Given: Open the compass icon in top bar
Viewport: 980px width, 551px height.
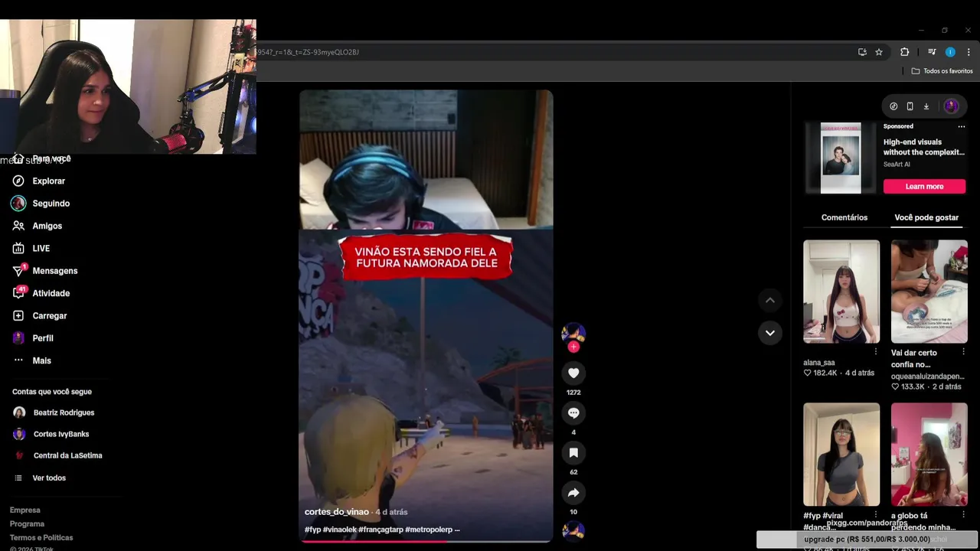Looking at the screenshot, I should click(893, 106).
